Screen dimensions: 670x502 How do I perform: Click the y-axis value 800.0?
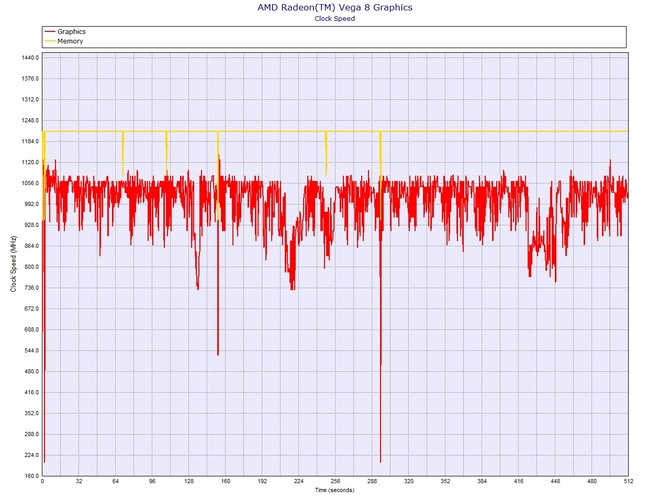click(x=31, y=267)
